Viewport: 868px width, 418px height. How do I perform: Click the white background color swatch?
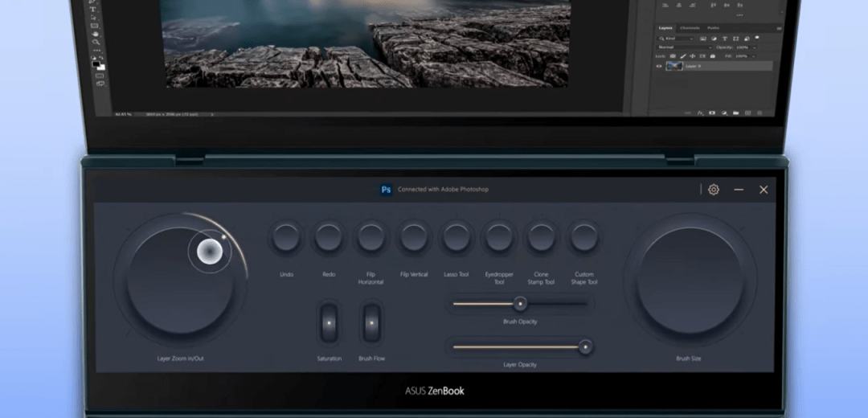(x=103, y=68)
